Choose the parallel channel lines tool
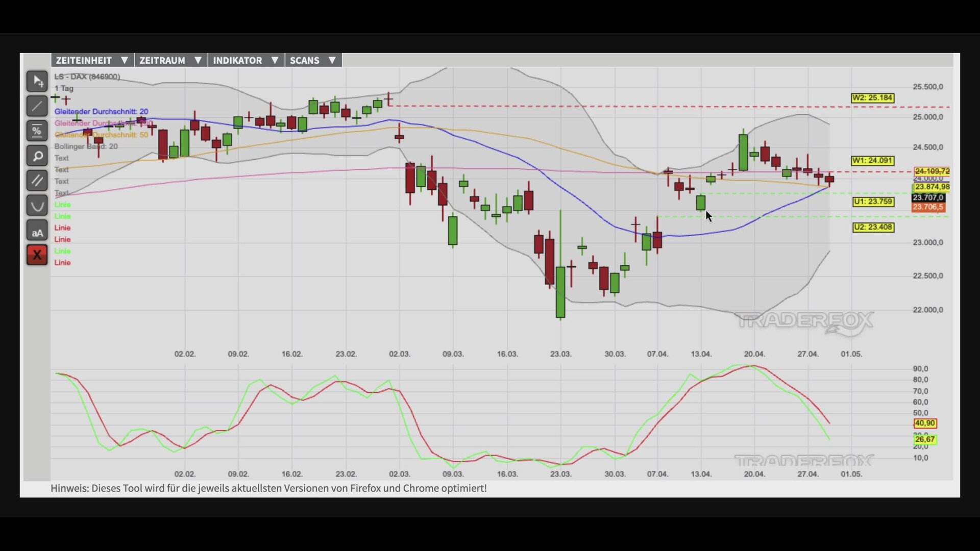Screen dimensions: 980x551 pos(37,181)
